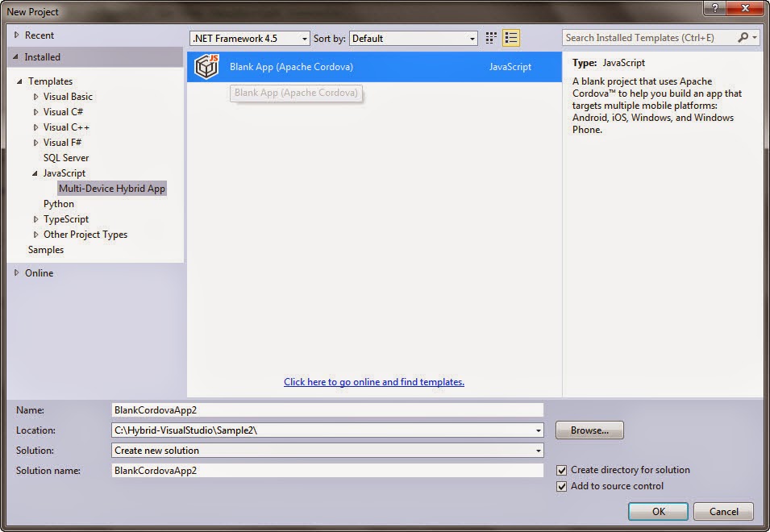Select Visual Basic tree label

tap(68, 97)
